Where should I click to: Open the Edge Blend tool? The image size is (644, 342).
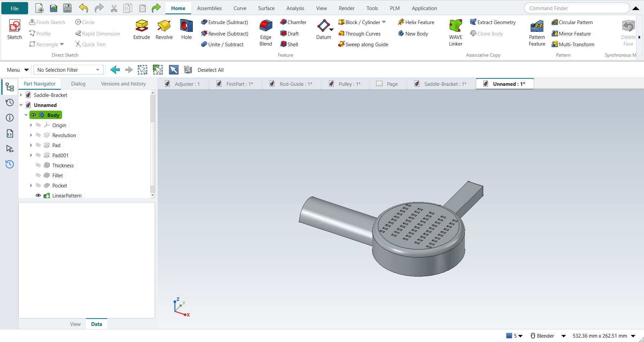click(x=266, y=33)
